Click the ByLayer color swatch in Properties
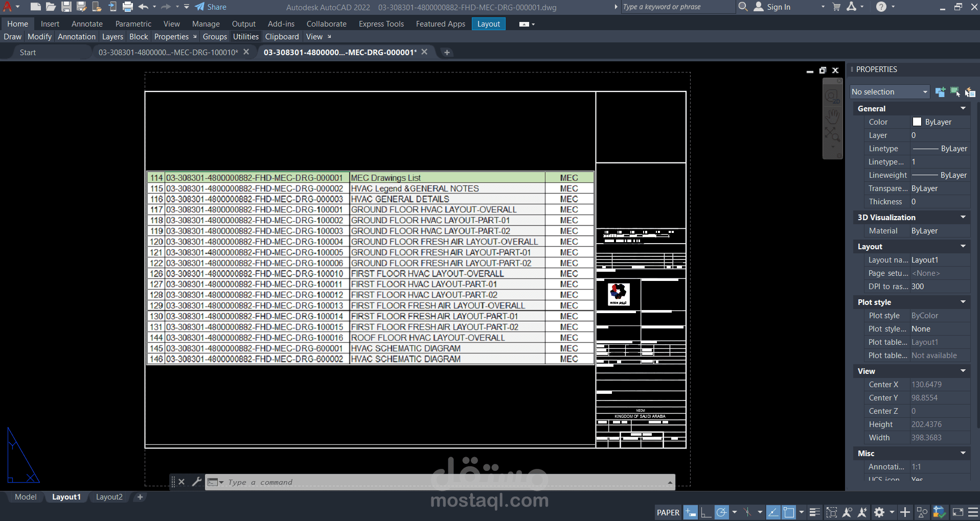The width and height of the screenshot is (980, 521). click(917, 122)
